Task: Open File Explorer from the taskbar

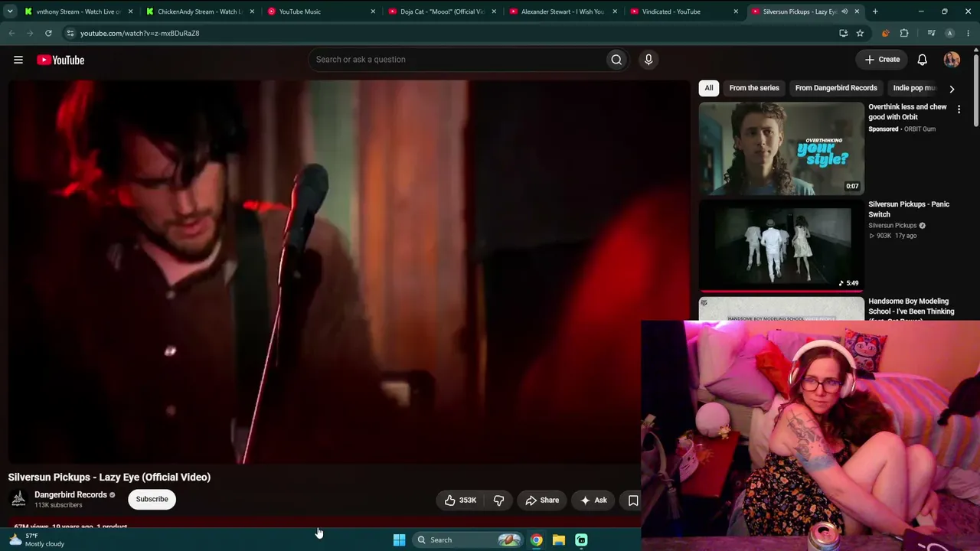Action: [559, 540]
